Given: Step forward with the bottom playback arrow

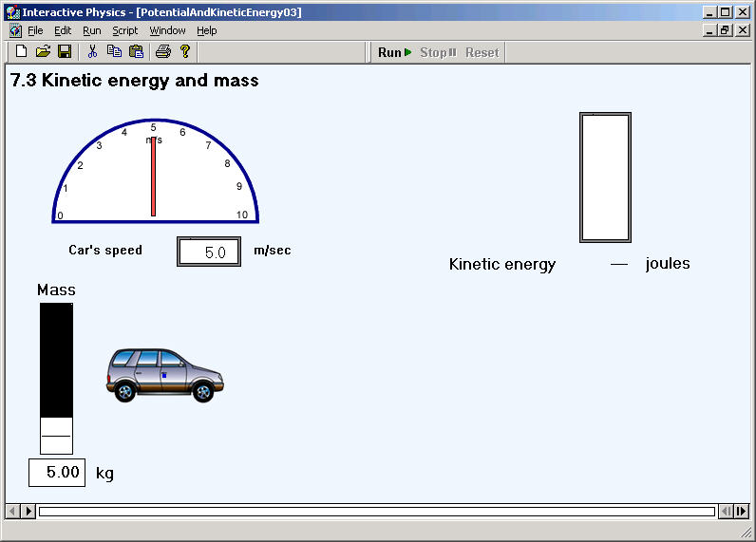Looking at the screenshot, I should tap(28, 511).
